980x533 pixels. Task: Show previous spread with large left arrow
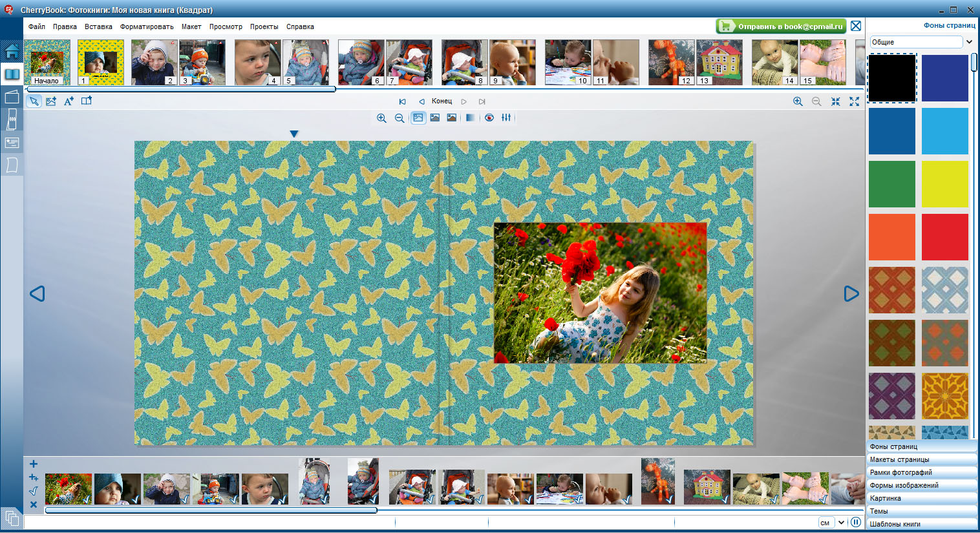click(x=37, y=294)
